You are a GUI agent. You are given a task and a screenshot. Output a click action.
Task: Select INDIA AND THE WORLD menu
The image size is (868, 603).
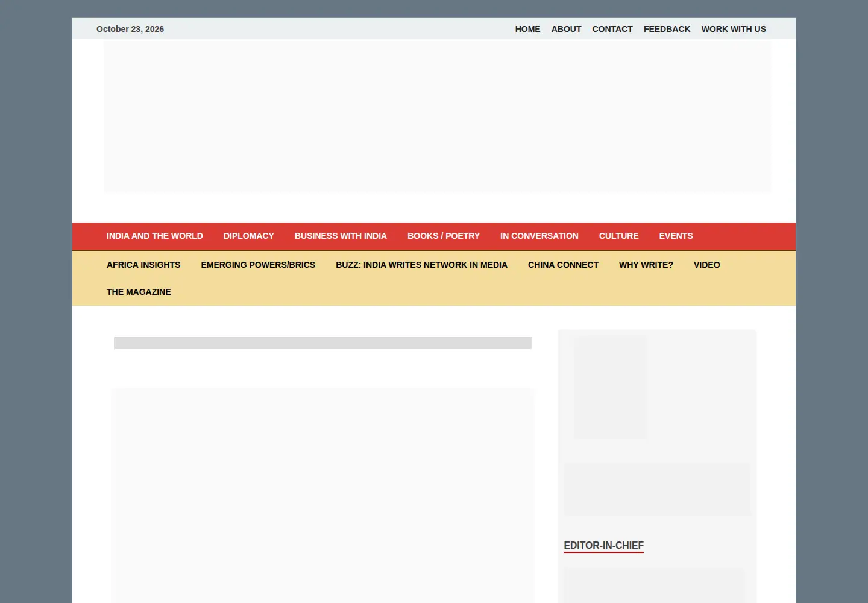[x=155, y=236]
